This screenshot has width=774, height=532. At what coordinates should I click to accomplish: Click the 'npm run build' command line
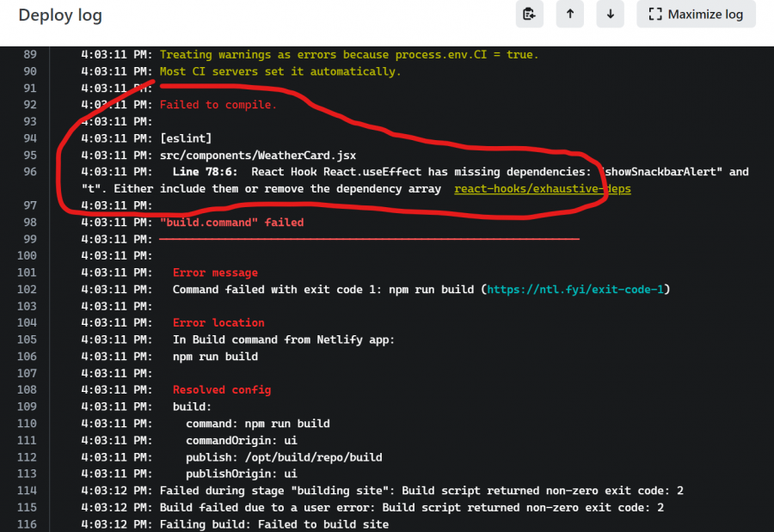point(215,356)
